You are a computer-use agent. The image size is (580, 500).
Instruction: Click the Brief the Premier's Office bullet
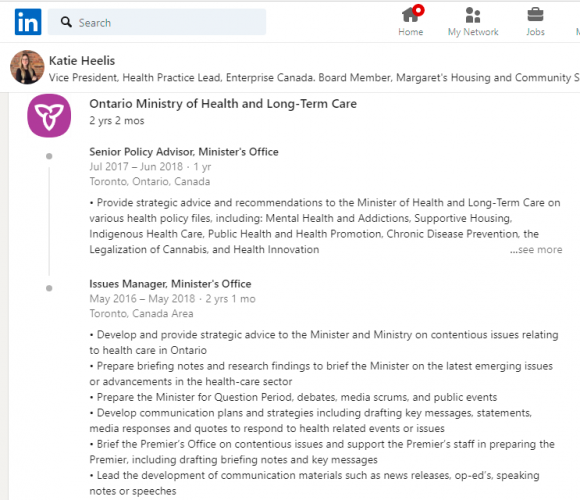[322, 452]
